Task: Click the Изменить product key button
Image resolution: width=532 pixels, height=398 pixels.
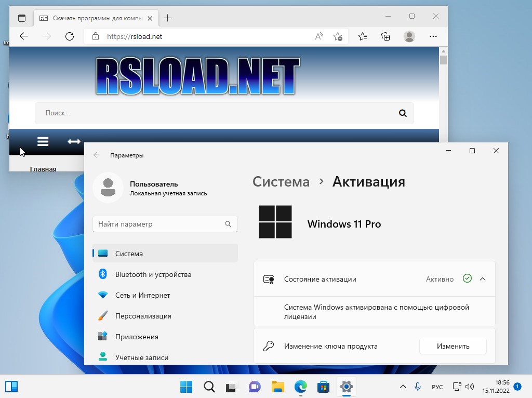Action: 453,346
